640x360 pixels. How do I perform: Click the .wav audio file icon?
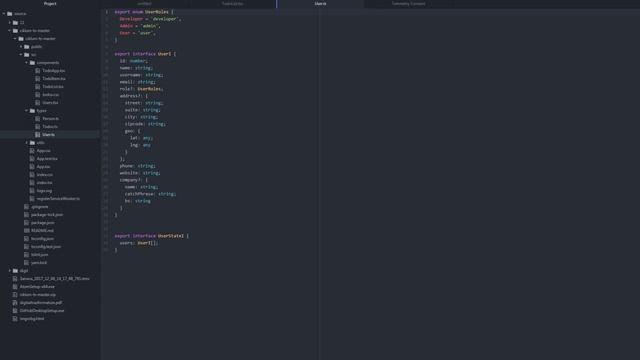pos(15,278)
